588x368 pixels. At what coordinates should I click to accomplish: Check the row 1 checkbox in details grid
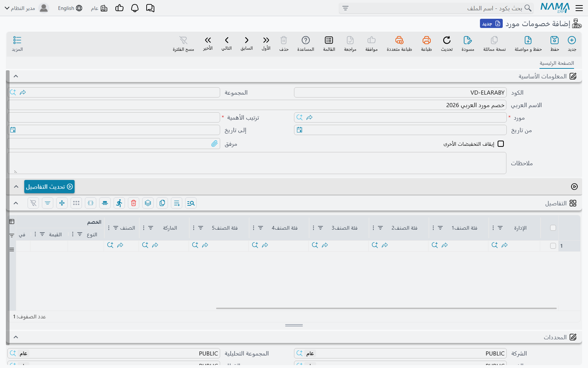coord(553,246)
